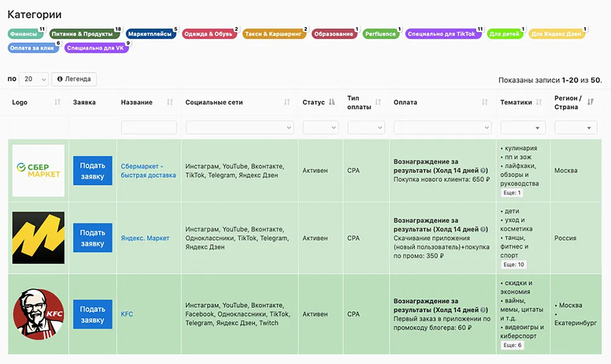Image resolution: width=611 pixels, height=364 pixels.
Task: Open the Яндекс. Маркет link
Action: coord(145,238)
